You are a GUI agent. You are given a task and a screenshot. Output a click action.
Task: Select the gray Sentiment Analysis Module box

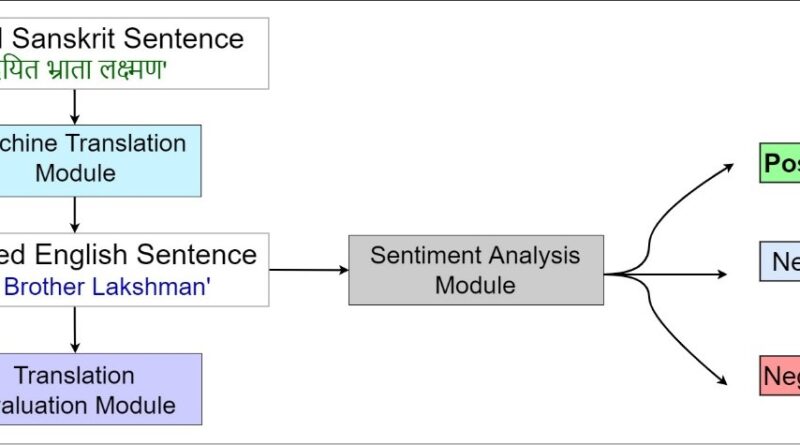[x=475, y=270]
